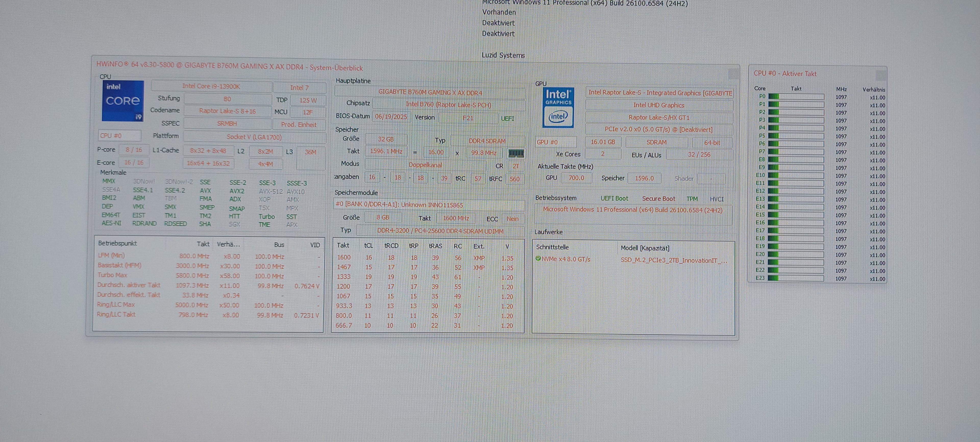Click the Schnittstelle column header

[552, 247]
